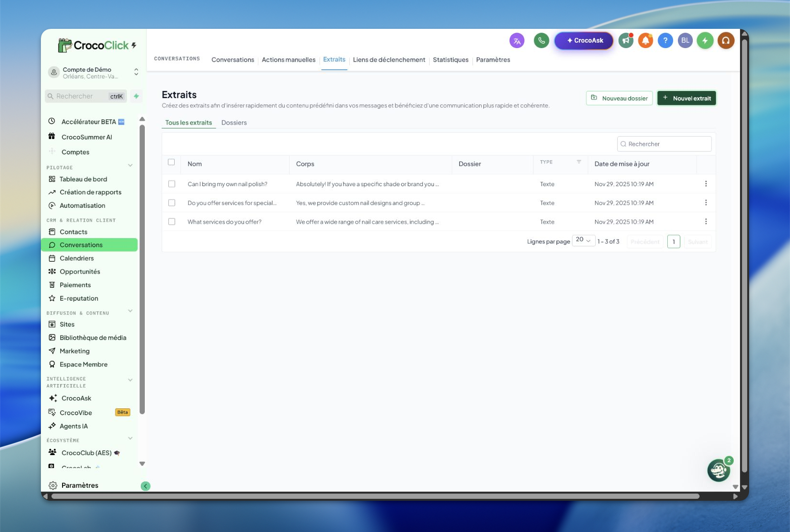This screenshot has width=790, height=532.
Task: Open the Paramètres top tab
Action: coord(493,60)
